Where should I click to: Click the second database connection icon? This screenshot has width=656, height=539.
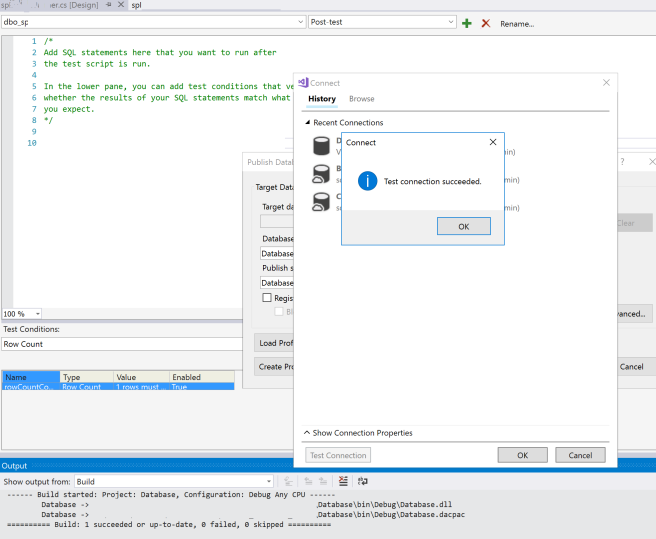click(x=322, y=175)
